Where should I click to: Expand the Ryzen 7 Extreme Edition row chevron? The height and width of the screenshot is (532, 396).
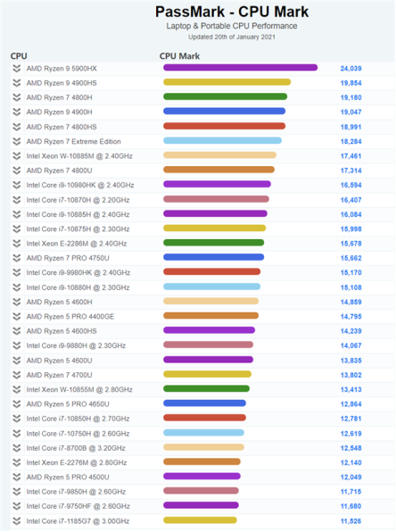point(17,142)
